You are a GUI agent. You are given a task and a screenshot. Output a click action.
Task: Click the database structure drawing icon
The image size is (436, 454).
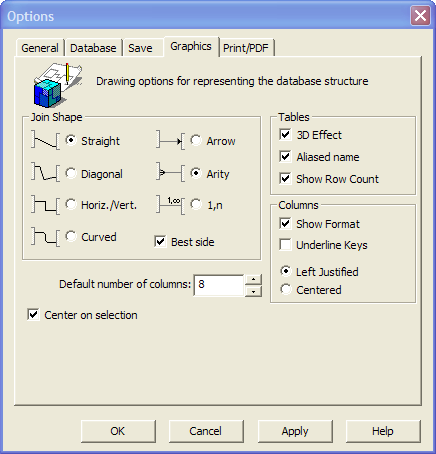(x=58, y=85)
